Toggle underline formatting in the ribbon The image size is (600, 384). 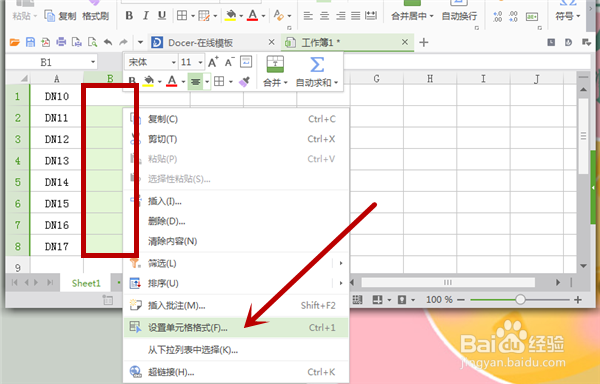162,16
